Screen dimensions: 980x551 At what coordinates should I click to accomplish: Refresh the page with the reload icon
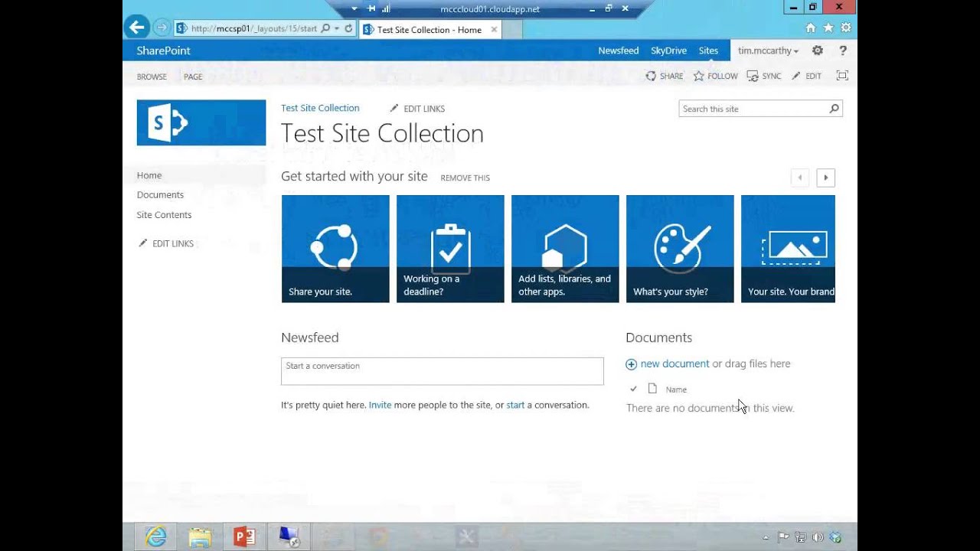348,28
